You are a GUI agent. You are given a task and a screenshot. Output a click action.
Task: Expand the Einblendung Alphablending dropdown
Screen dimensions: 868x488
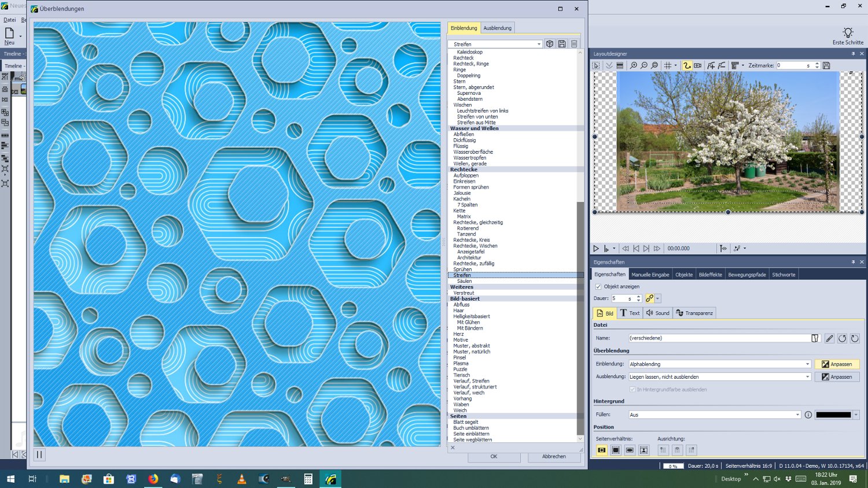[807, 364]
